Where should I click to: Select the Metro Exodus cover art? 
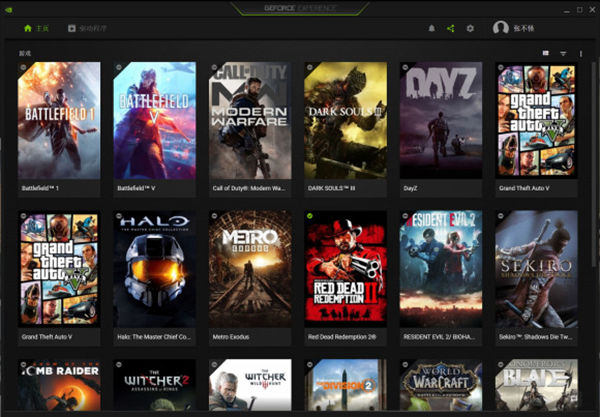click(250, 269)
